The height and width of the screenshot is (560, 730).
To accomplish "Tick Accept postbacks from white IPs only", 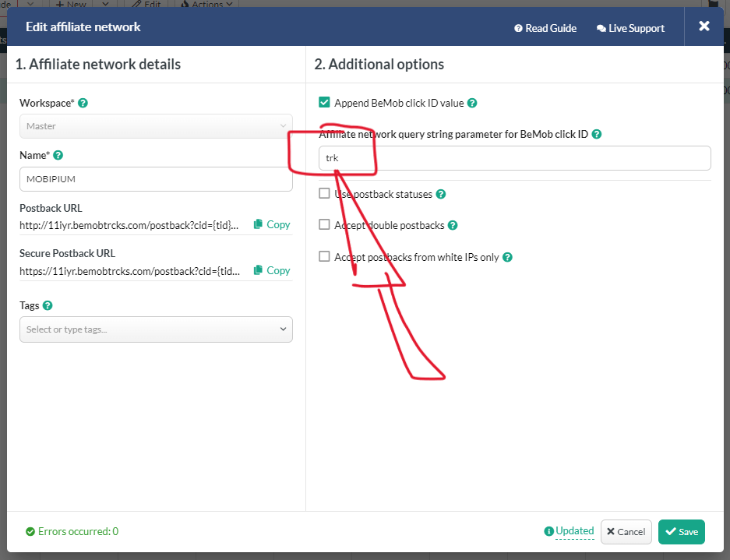I will click(325, 256).
